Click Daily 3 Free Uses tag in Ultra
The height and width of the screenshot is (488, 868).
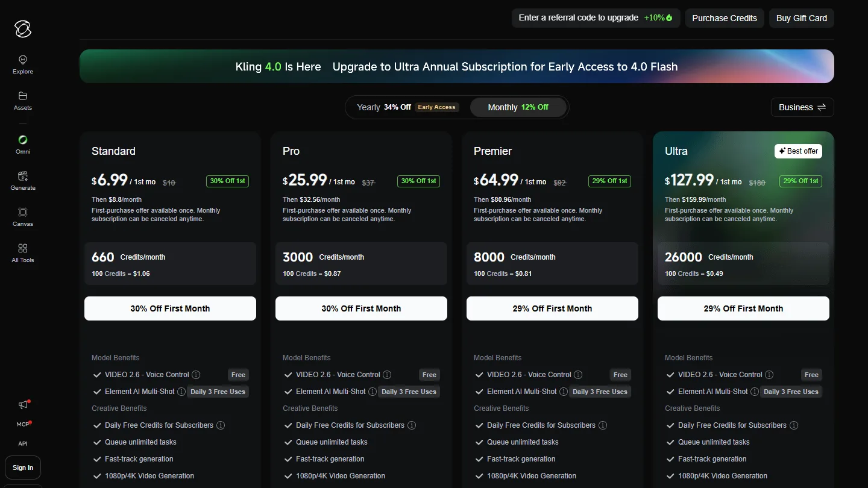click(791, 392)
